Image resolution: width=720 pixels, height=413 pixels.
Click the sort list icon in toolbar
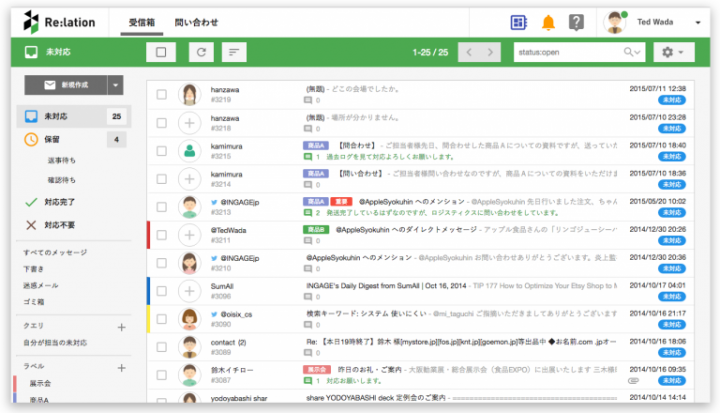[x=234, y=52]
